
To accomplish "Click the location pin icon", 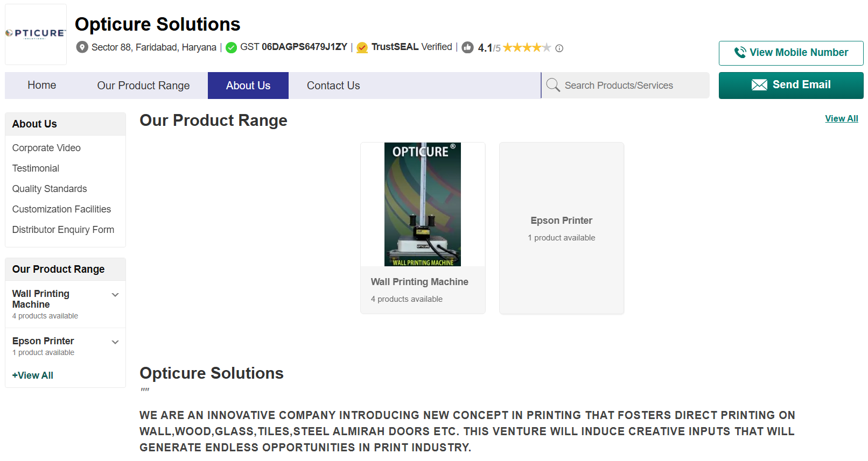I will tap(82, 47).
